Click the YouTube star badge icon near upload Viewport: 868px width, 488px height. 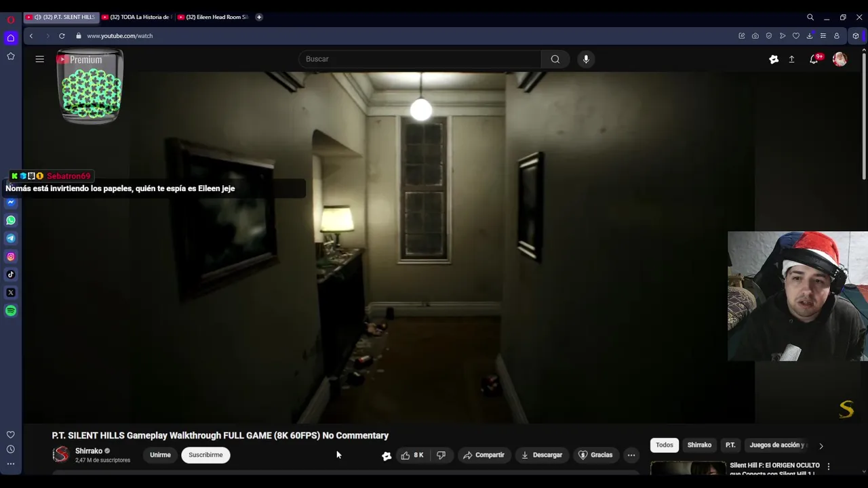coord(774,59)
